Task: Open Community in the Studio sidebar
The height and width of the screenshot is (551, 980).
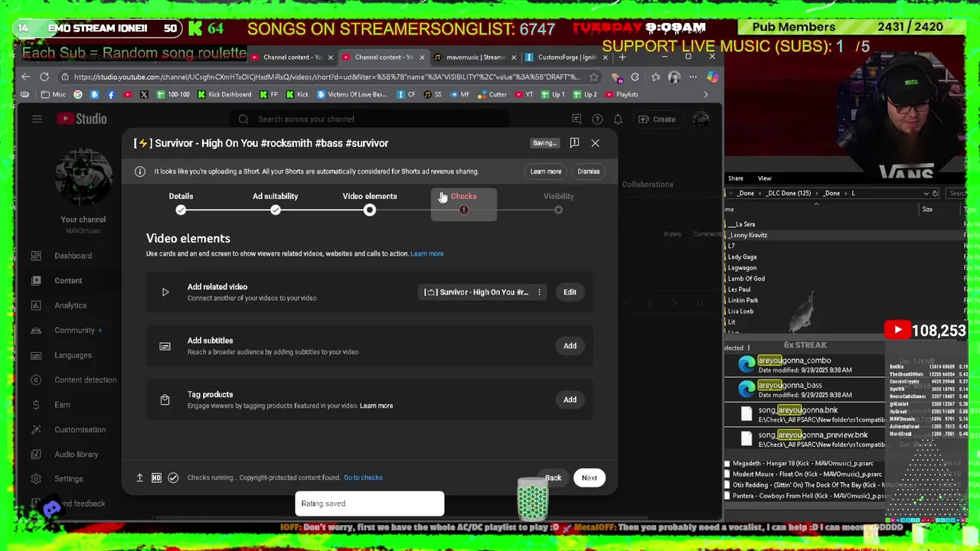Action: [74, 330]
